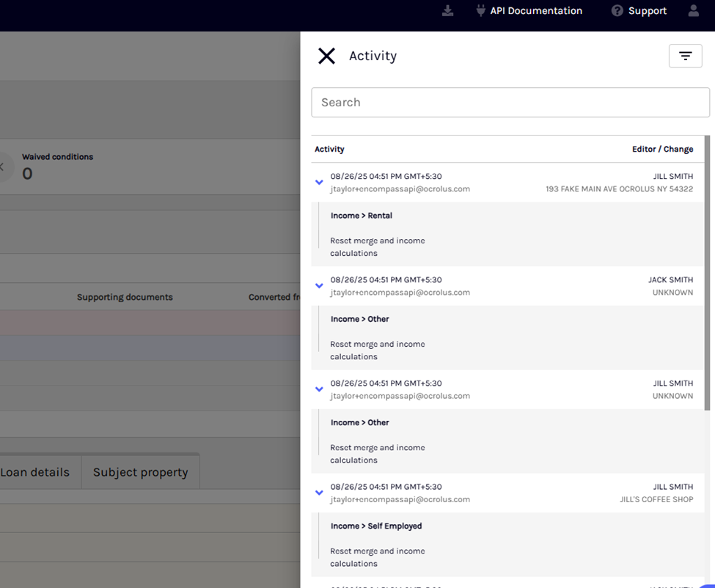Click the 193 FAKE MAIN AVE address text
The image size is (715, 588).
point(619,188)
